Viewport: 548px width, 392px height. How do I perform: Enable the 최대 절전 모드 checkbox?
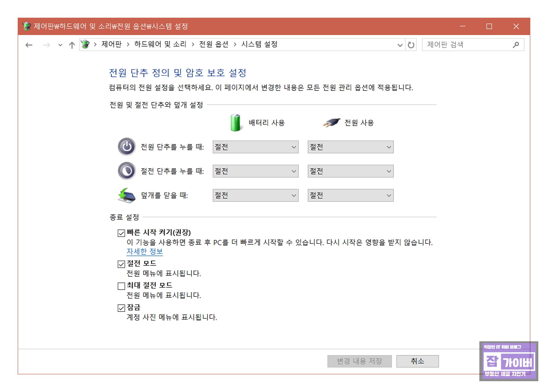tap(121, 286)
